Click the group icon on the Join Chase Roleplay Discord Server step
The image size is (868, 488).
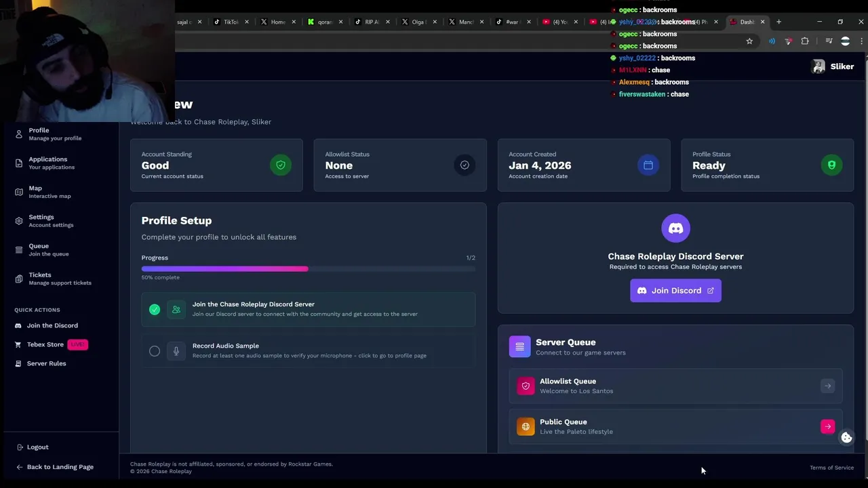(176, 309)
